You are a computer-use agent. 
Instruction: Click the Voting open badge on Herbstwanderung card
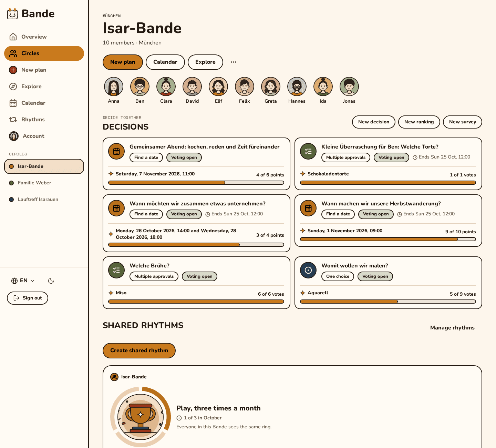click(376, 214)
